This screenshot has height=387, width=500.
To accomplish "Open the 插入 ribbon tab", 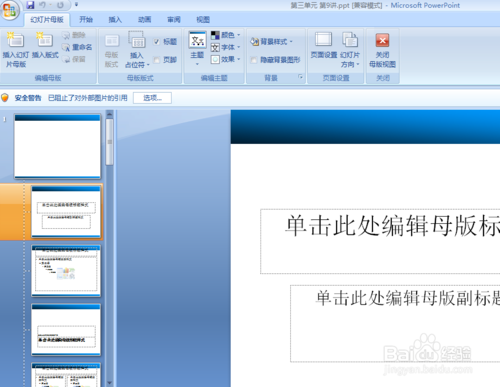I will [x=115, y=20].
